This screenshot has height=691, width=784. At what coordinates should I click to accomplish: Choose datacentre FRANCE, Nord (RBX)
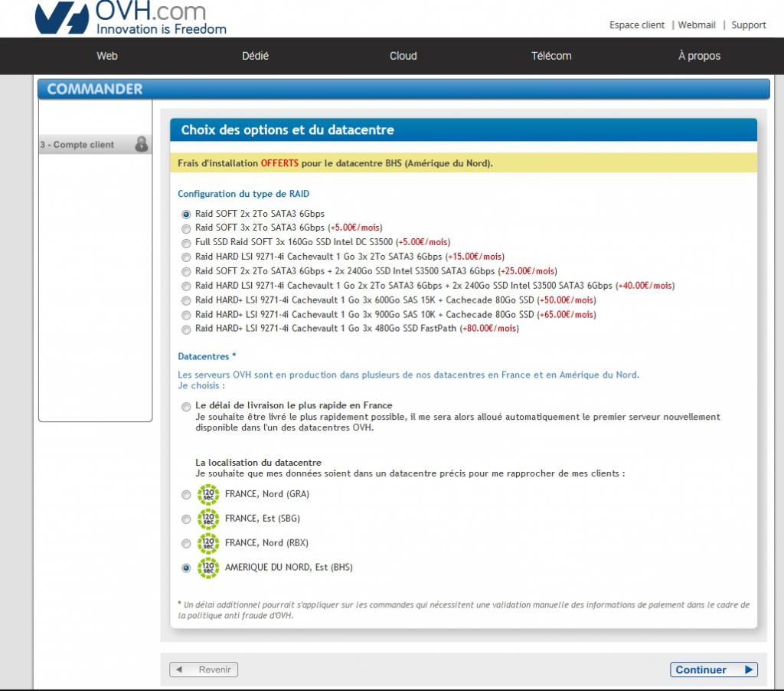(x=186, y=543)
